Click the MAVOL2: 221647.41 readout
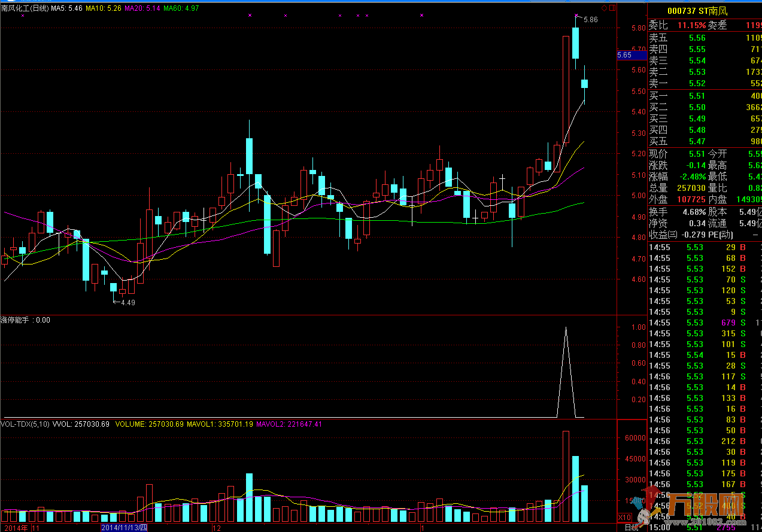 pyautogui.click(x=289, y=424)
